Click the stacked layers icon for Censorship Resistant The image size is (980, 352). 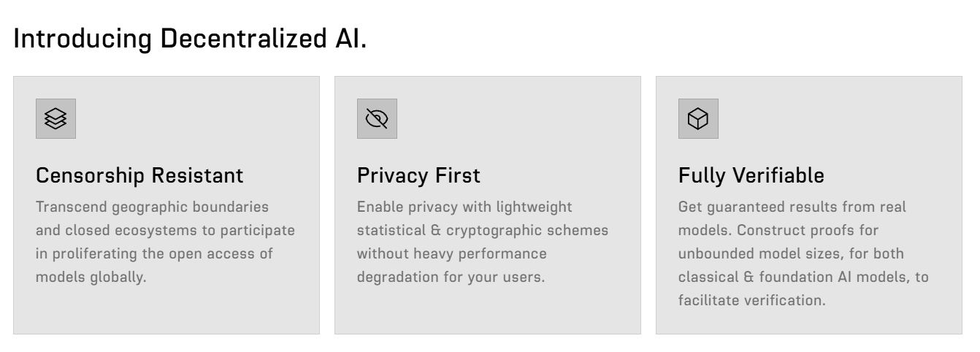point(55,118)
